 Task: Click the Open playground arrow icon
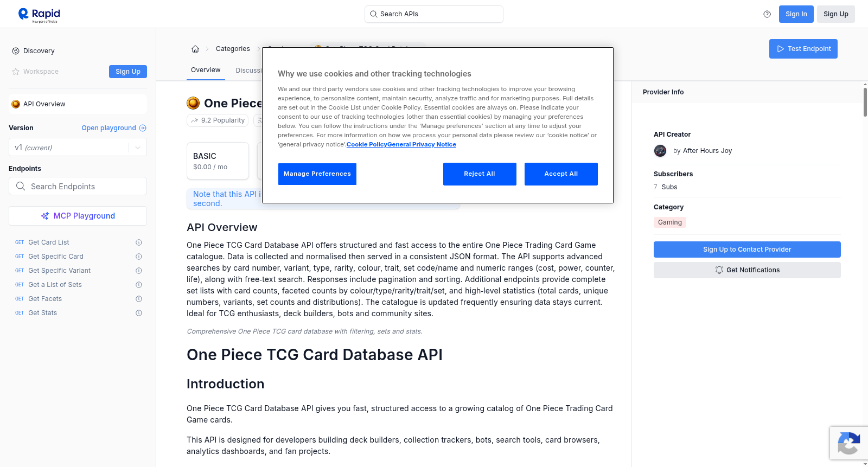(x=143, y=128)
